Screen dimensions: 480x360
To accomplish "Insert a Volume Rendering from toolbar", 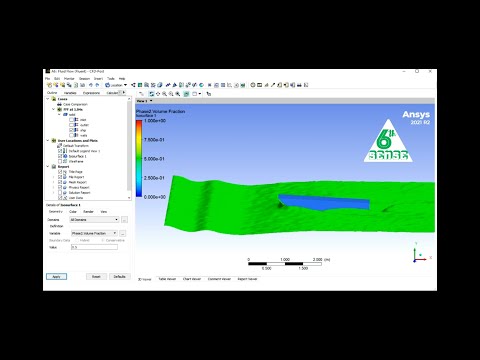I will click(160, 85).
